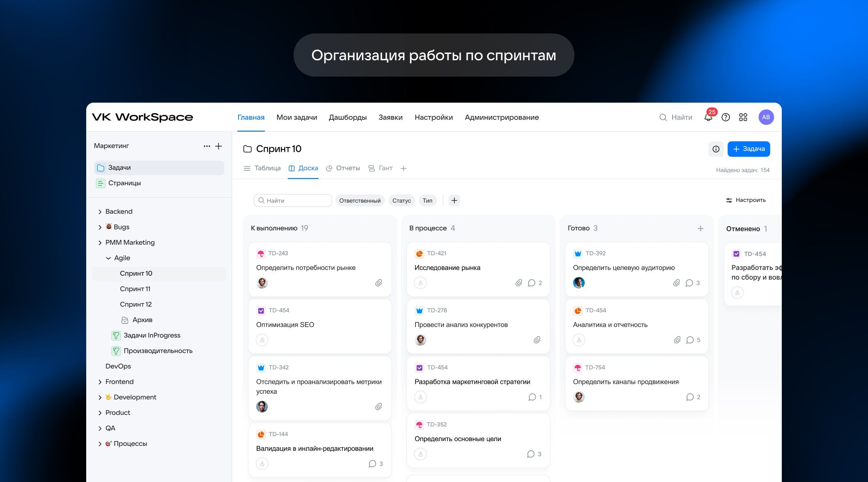
Task: Open the apps grid icon
Action: tap(743, 118)
